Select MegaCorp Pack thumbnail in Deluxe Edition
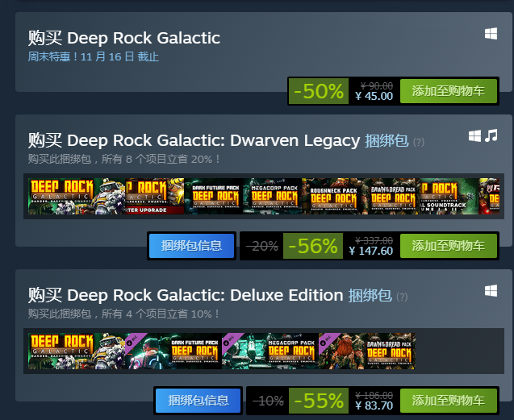The width and height of the screenshot is (514, 420). point(270,351)
